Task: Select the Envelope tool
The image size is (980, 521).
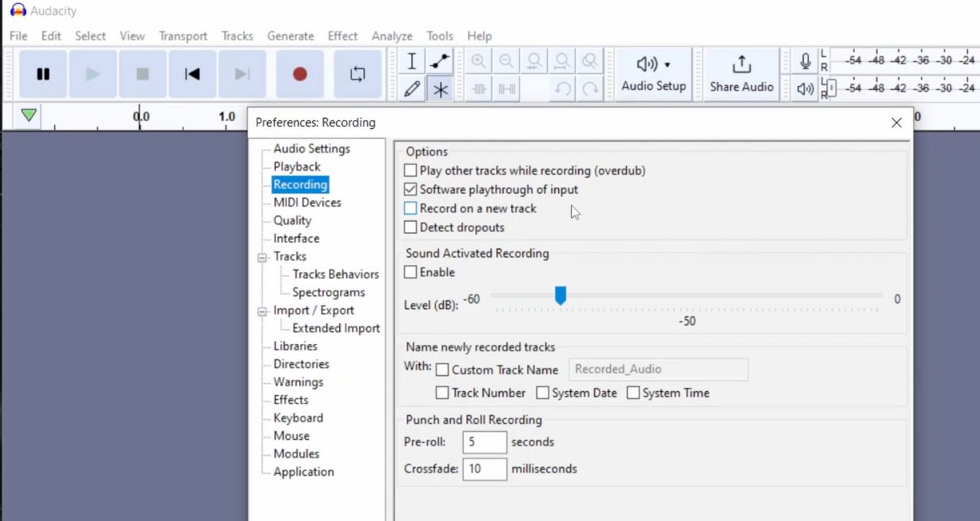Action: click(439, 60)
